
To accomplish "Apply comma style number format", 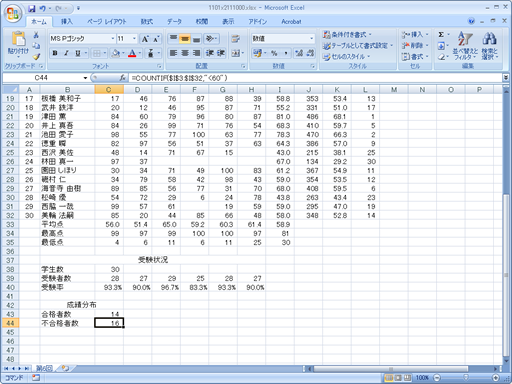I will click(286, 53).
